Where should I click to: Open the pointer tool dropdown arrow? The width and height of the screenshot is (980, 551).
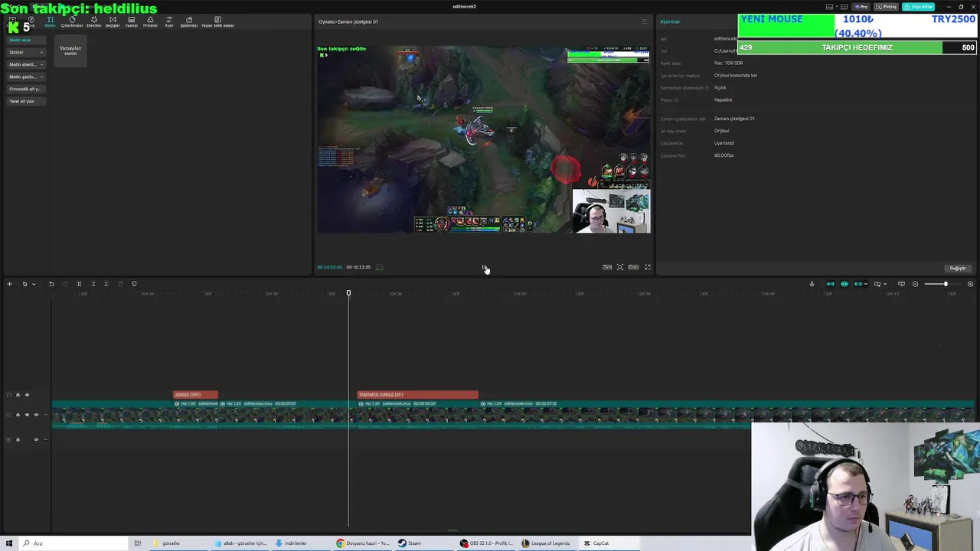coord(33,284)
